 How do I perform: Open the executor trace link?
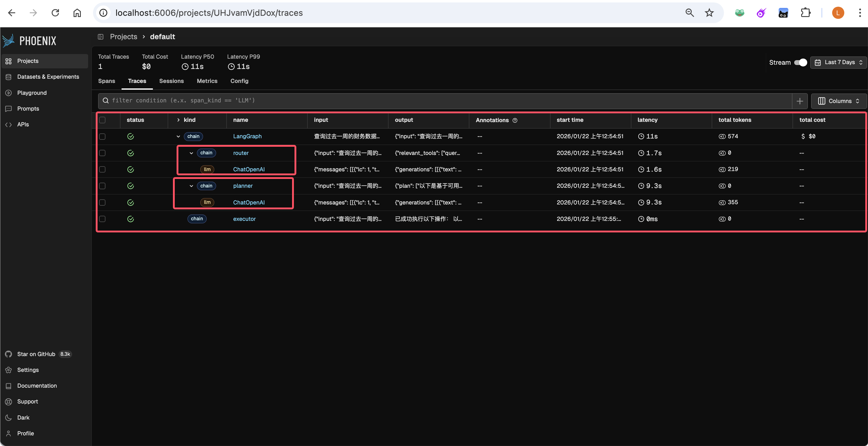pyautogui.click(x=244, y=219)
